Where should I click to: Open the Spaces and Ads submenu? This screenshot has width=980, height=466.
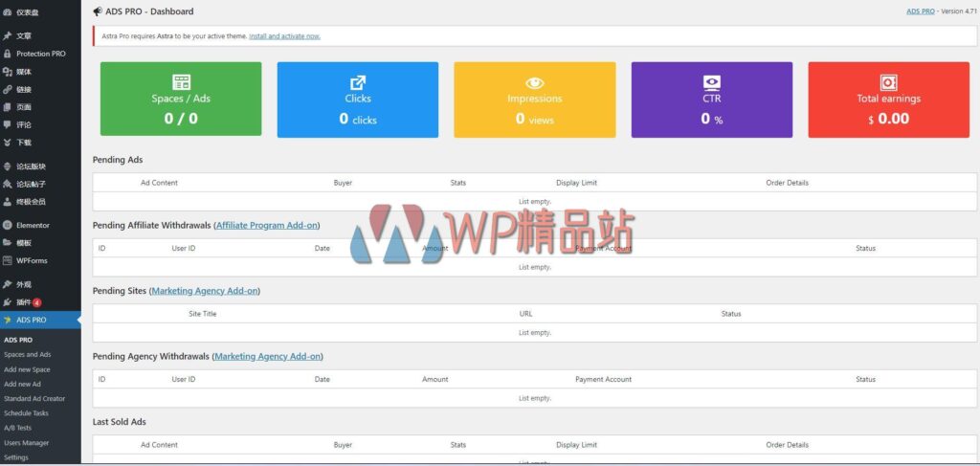[28, 354]
